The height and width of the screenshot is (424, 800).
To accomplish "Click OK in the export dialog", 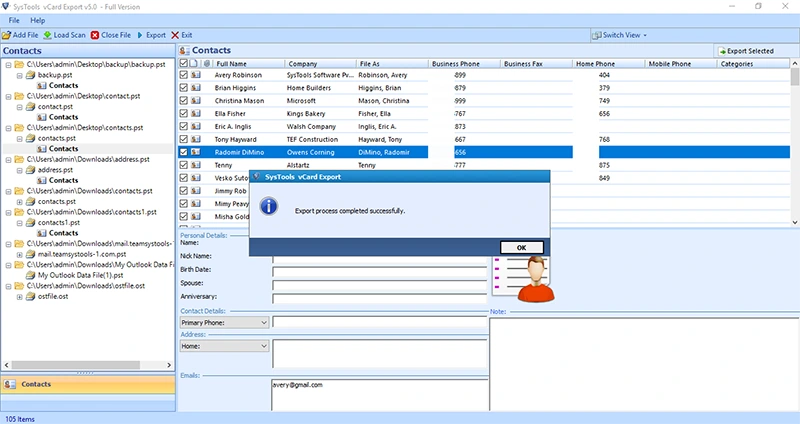I will (521, 247).
